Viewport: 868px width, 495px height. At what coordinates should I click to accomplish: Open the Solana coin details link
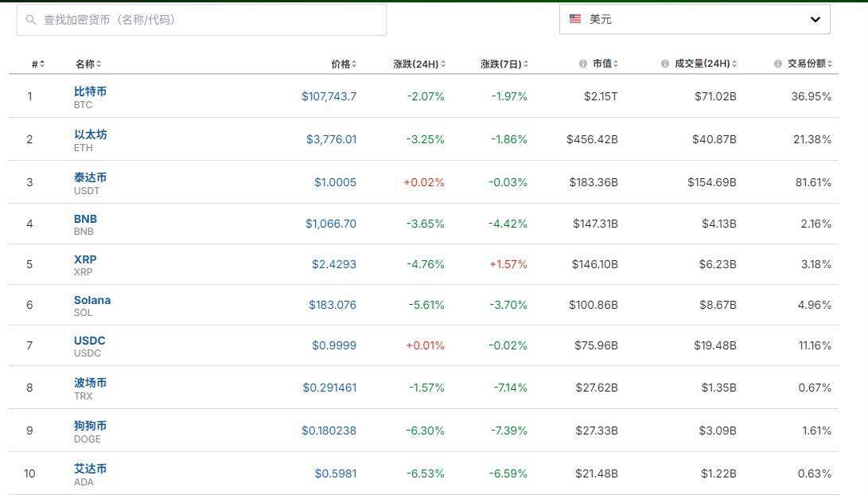(92, 299)
